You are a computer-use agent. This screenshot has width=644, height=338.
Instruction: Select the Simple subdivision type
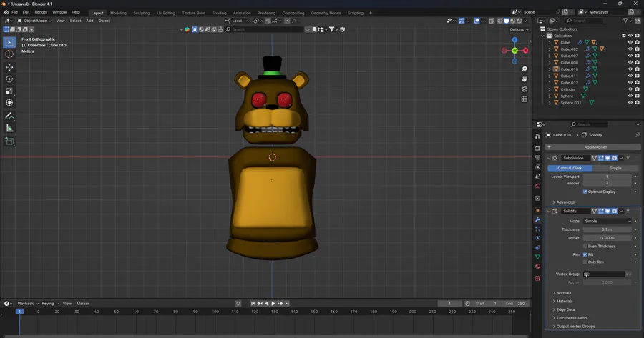pyautogui.click(x=615, y=168)
